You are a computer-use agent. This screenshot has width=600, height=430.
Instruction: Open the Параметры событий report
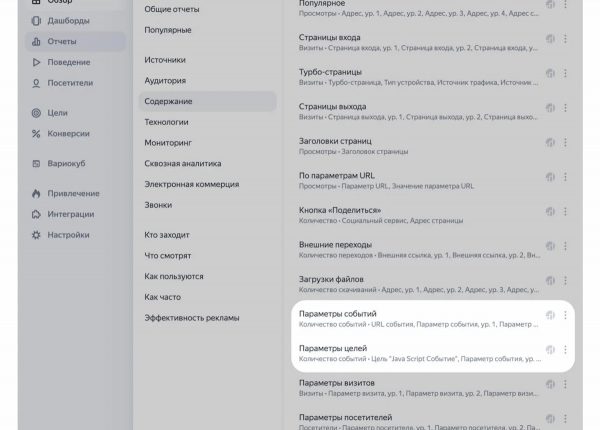[338, 314]
